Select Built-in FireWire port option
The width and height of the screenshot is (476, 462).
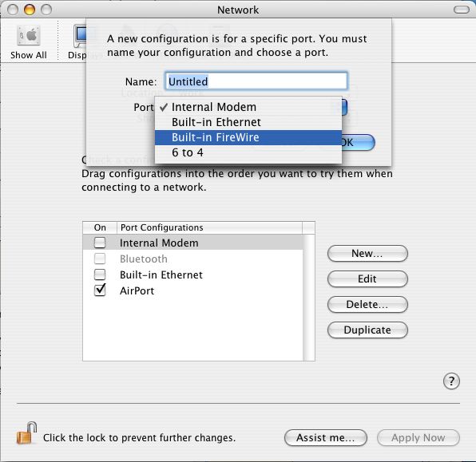click(x=248, y=137)
